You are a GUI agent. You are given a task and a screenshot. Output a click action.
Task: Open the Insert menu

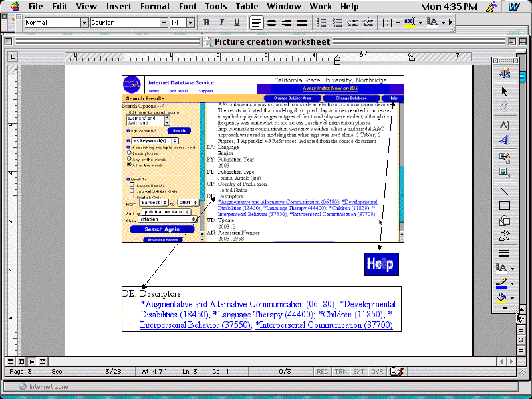(x=119, y=7)
